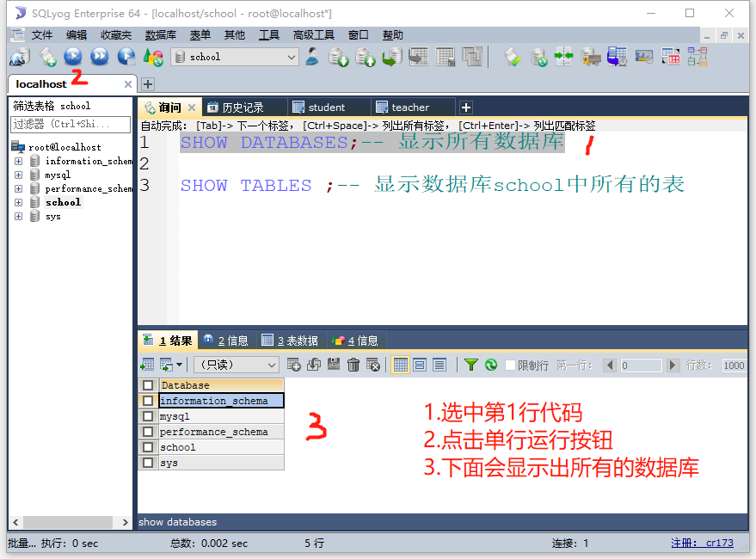
Task: Check the information_schema row checkbox
Action: [148, 401]
